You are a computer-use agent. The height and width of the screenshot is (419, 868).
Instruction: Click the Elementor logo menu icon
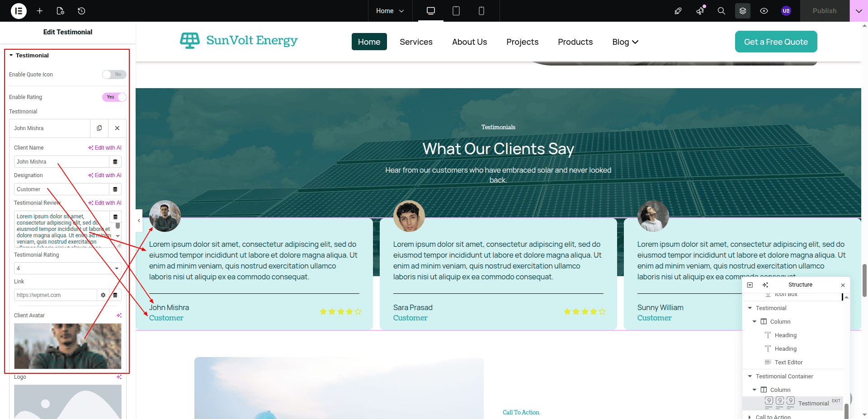pos(19,11)
